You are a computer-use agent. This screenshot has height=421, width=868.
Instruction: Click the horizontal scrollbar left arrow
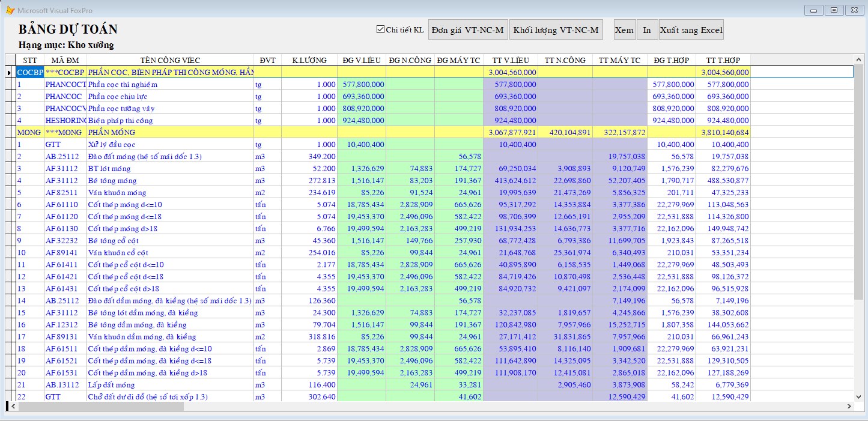(x=12, y=407)
